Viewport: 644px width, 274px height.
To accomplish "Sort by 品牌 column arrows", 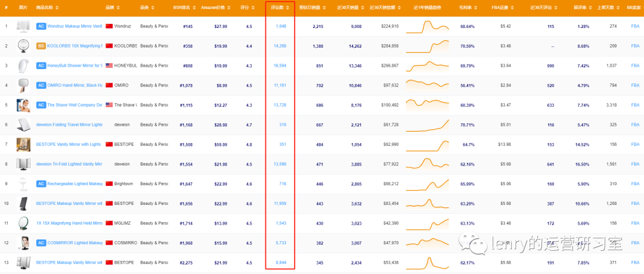I will point(119,8).
